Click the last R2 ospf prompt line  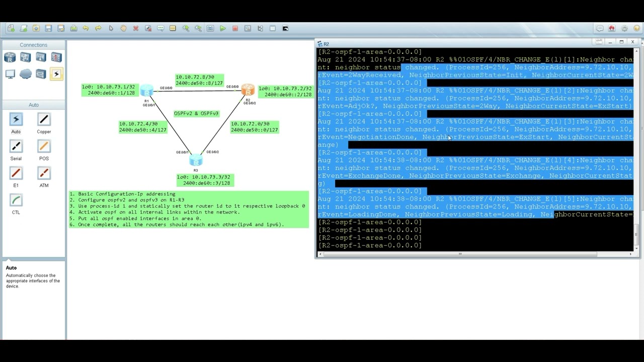tap(370, 245)
